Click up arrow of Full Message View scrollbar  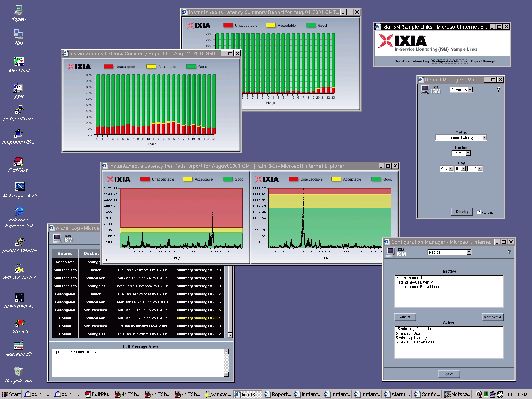pyautogui.click(x=226, y=352)
